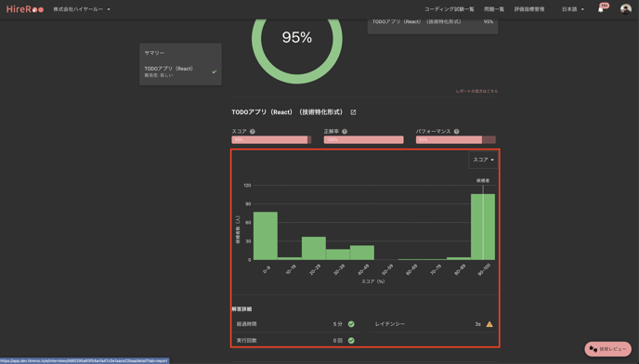Click the パフォーマンス help question mark icon
This screenshot has height=364, width=639.
click(x=456, y=131)
